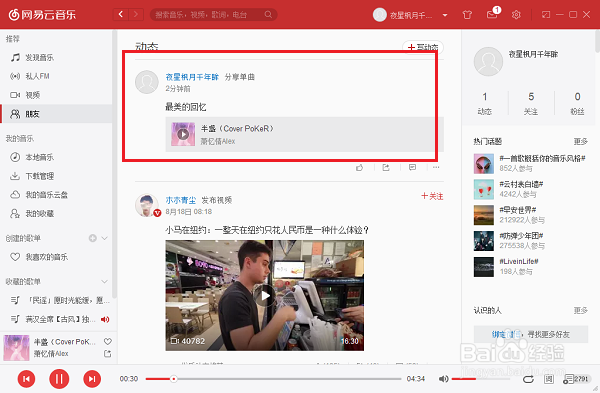Open 亦亦青尘 profile link
This screenshot has width=600, height=393.
(181, 200)
